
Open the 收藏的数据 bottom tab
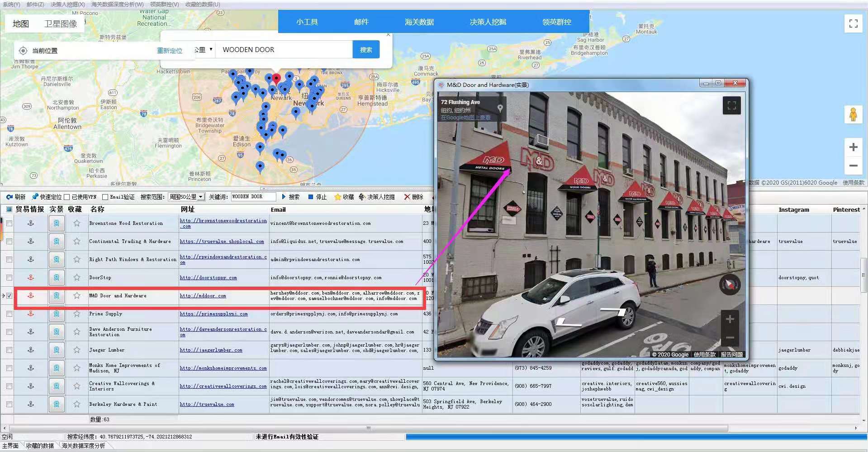(40, 446)
